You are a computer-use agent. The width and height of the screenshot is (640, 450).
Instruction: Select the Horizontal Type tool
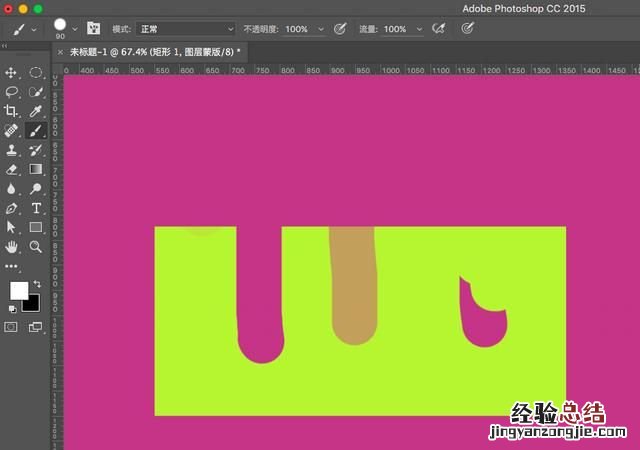36,207
